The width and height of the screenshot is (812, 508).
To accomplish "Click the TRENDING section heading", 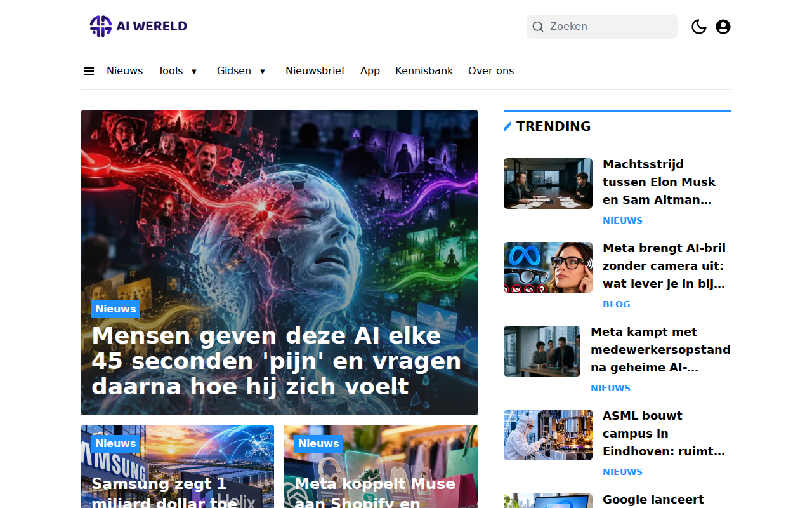I will coord(553,126).
